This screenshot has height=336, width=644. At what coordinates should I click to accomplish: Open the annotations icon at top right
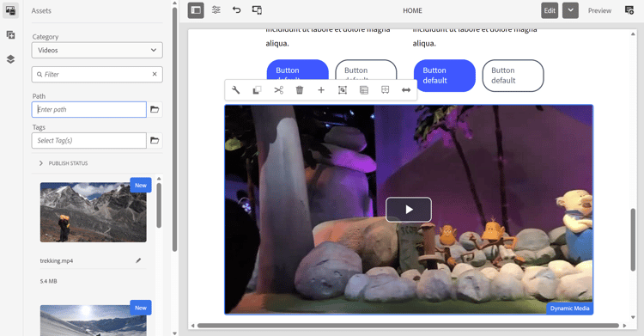tap(629, 10)
